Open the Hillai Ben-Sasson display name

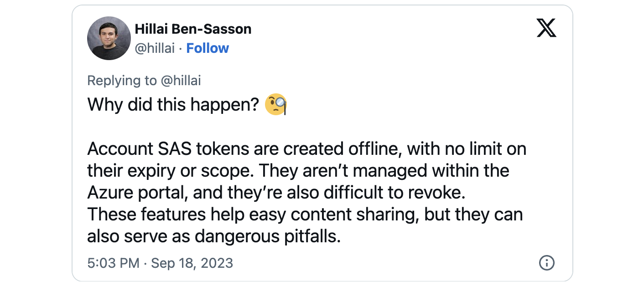click(x=193, y=29)
